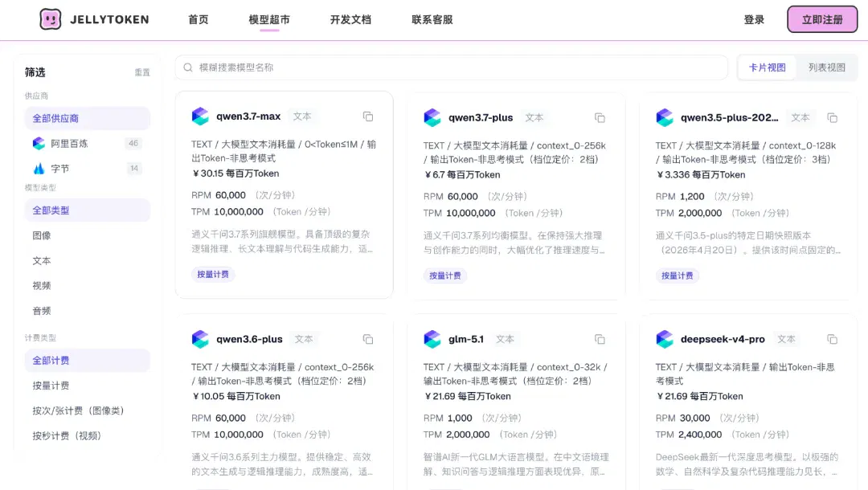Screen dimensions: 868x490
Task: Click the 登录 link
Action: pos(754,20)
